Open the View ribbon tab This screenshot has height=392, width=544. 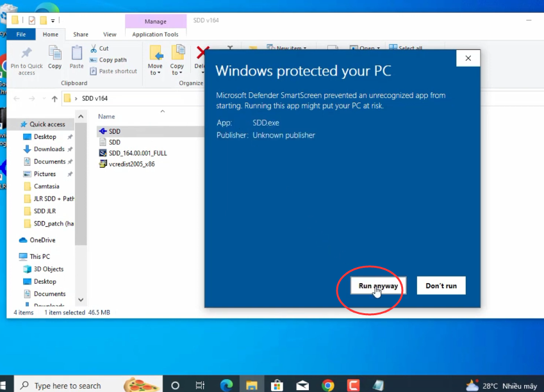point(110,35)
